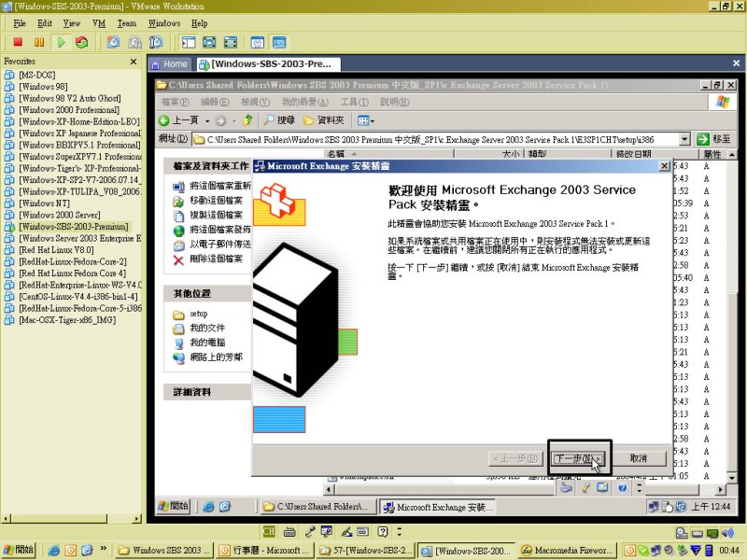Click the guest Explorer Folders button
The width and height of the screenshot is (747, 560).
pyautogui.click(x=324, y=120)
